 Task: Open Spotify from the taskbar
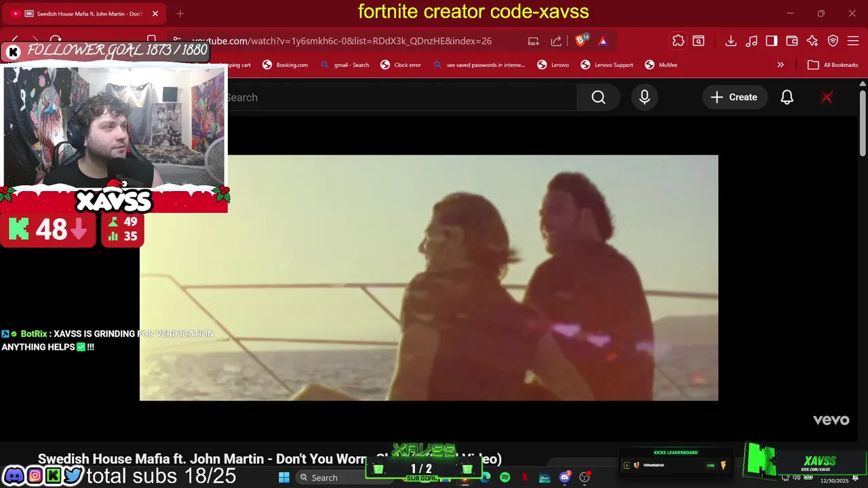click(505, 478)
